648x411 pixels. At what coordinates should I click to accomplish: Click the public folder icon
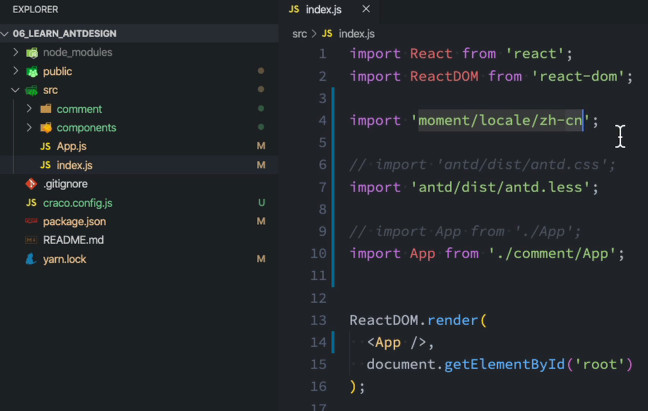click(32, 71)
